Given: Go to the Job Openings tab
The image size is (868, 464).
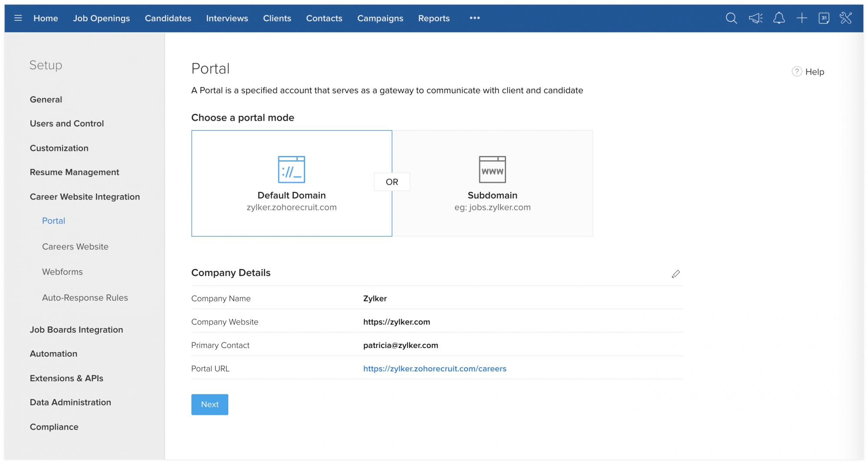Looking at the screenshot, I should [x=101, y=18].
